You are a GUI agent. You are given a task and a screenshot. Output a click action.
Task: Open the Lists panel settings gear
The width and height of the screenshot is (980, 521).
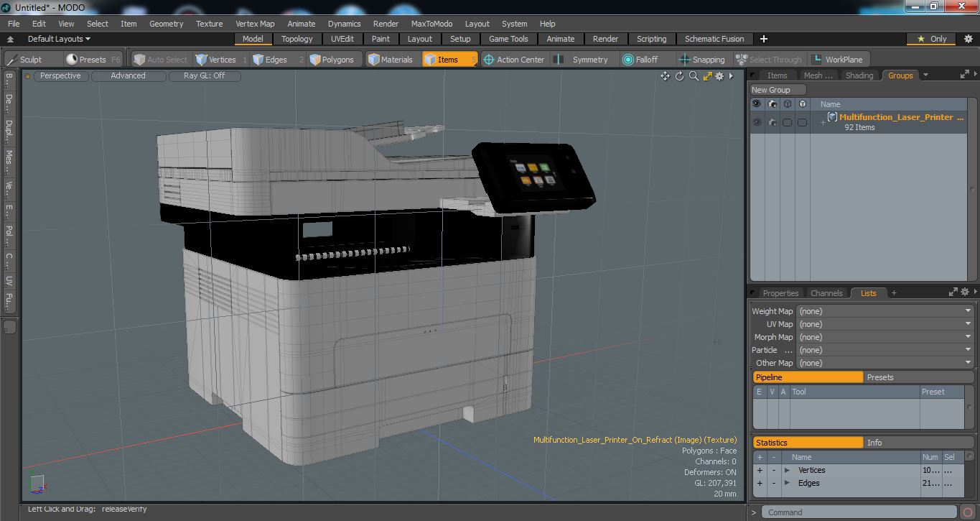[965, 292]
